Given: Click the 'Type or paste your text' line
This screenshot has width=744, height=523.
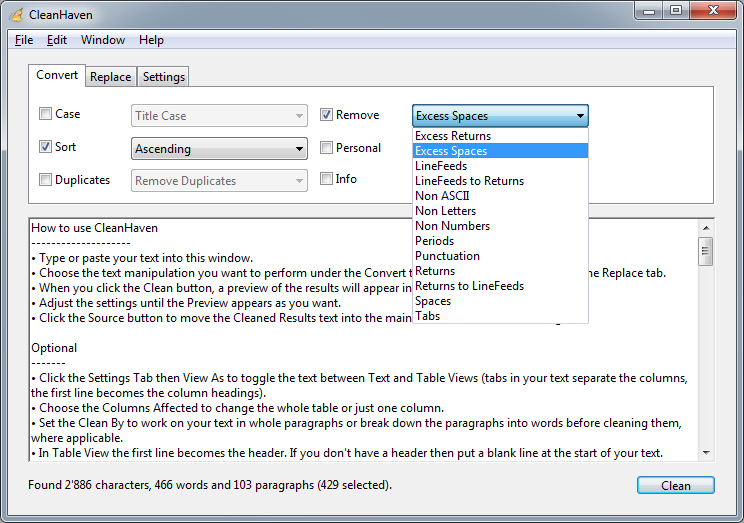Looking at the screenshot, I should coord(142,258).
